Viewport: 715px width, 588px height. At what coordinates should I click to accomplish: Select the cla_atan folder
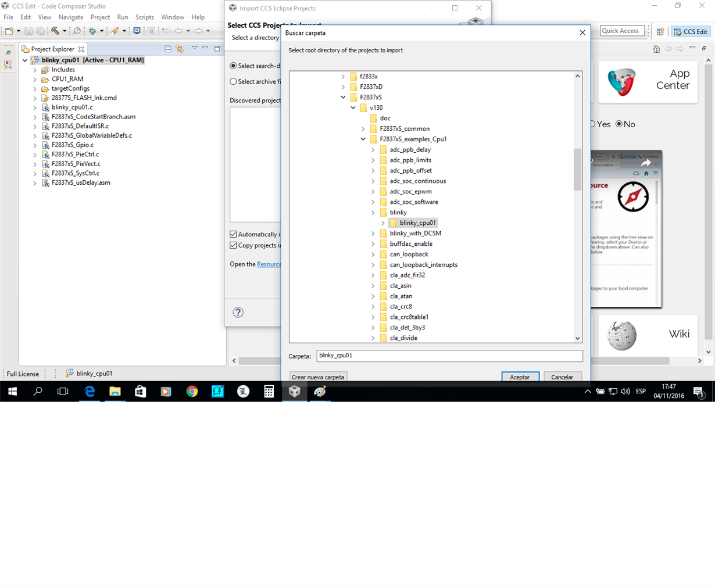pyautogui.click(x=401, y=296)
